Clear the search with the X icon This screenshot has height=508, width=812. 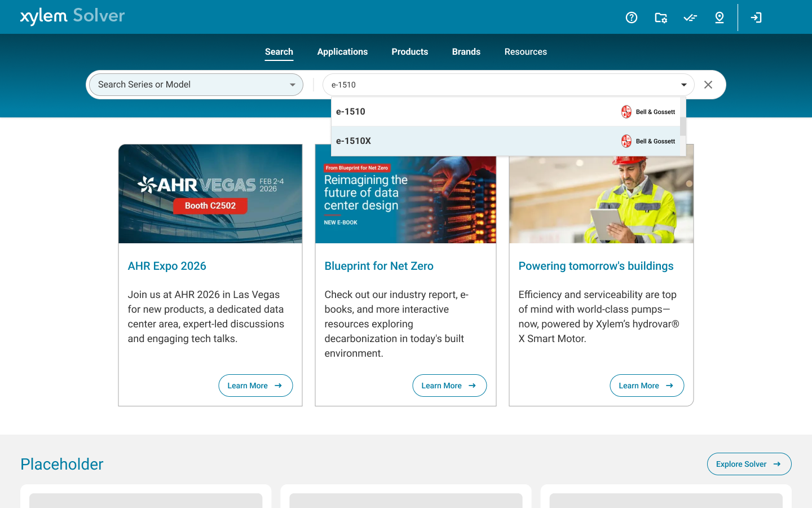click(x=708, y=84)
